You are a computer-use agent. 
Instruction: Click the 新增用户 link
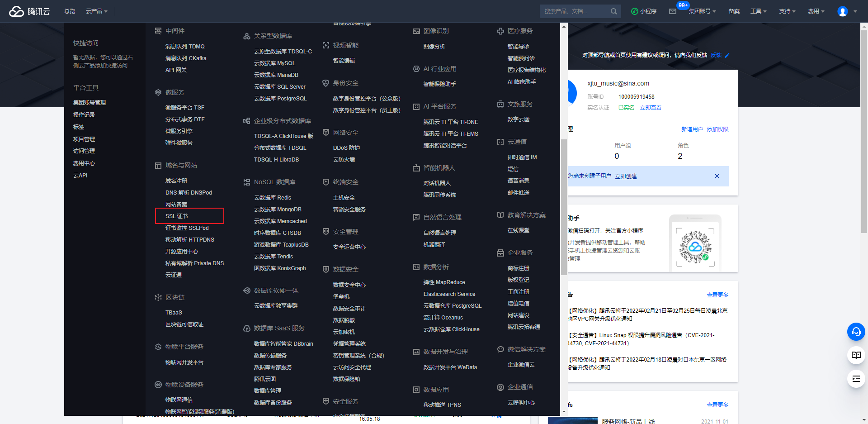point(692,129)
